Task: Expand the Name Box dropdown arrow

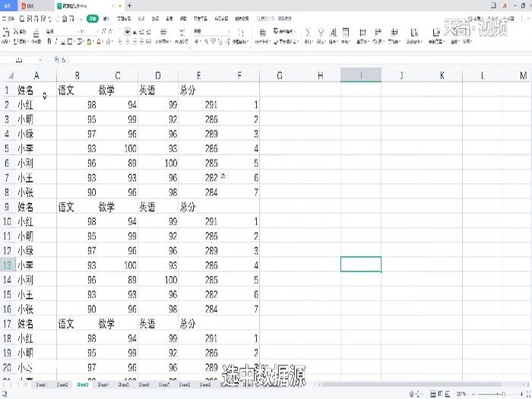Action: click(x=40, y=60)
